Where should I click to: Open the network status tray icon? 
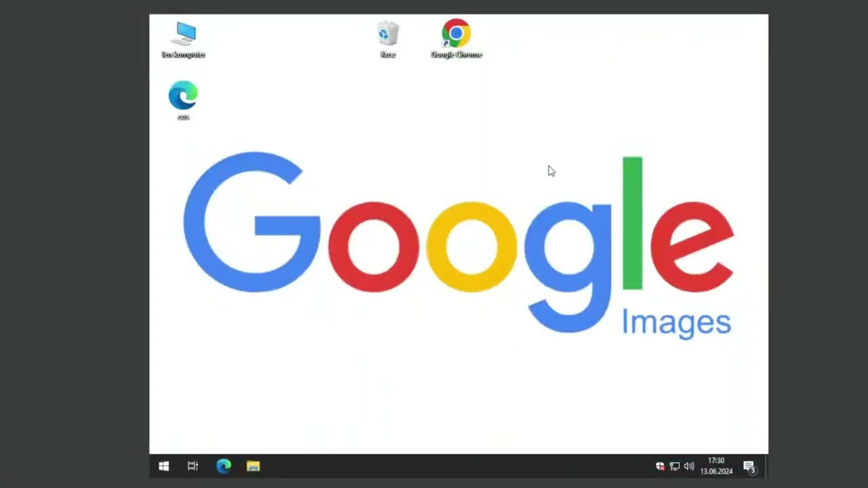(x=675, y=466)
